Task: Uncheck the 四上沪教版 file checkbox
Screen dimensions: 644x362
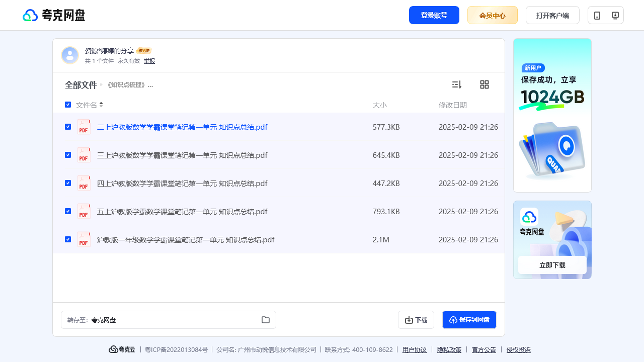Action: (x=68, y=183)
